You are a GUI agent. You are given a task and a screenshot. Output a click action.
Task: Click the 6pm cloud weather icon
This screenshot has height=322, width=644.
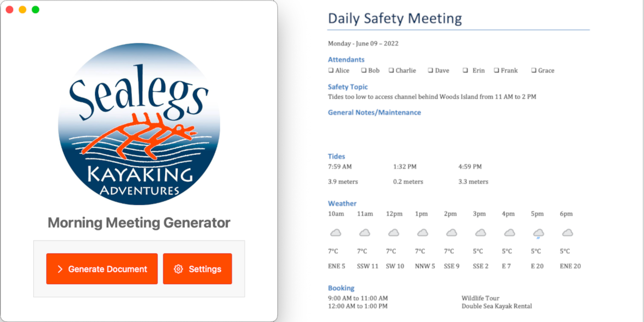pyautogui.click(x=567, y=232)
